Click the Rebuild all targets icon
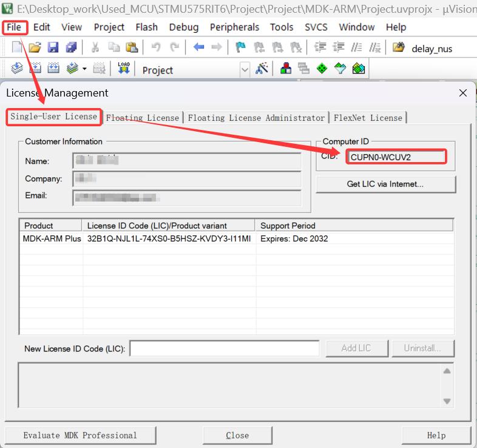Screen dimensions: 477x448 point(53,68)
